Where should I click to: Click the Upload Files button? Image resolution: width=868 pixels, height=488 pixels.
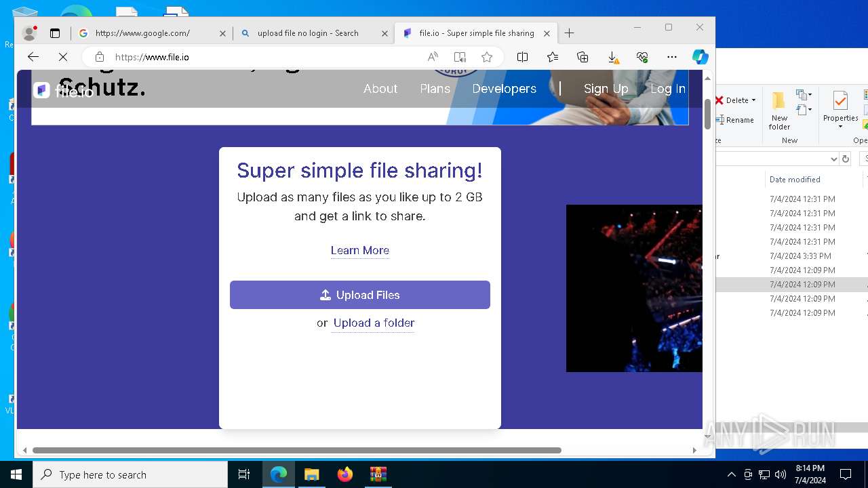tap(360, 295)
